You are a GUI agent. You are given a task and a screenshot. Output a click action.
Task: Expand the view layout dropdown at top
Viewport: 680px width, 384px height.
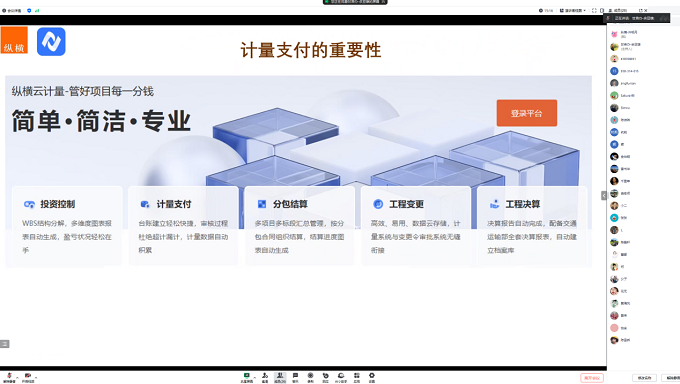pyautogui.click(x=573, y=10)
